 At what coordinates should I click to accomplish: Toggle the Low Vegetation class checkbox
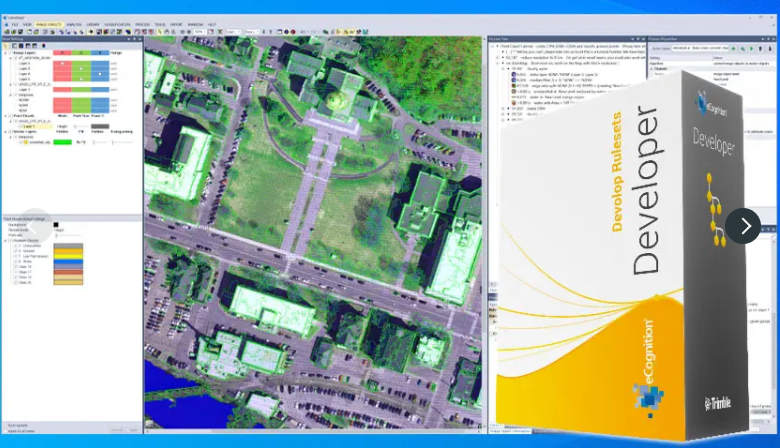click(x=16, y=256)
